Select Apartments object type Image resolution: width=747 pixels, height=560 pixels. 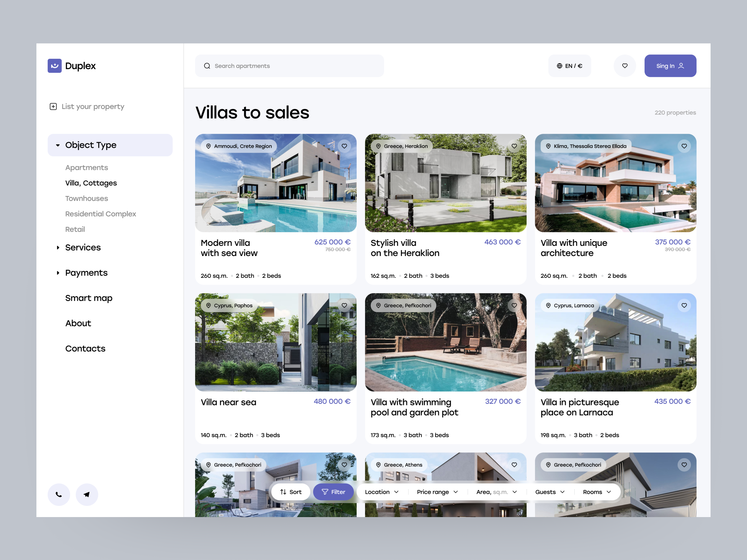coord(87,168)
